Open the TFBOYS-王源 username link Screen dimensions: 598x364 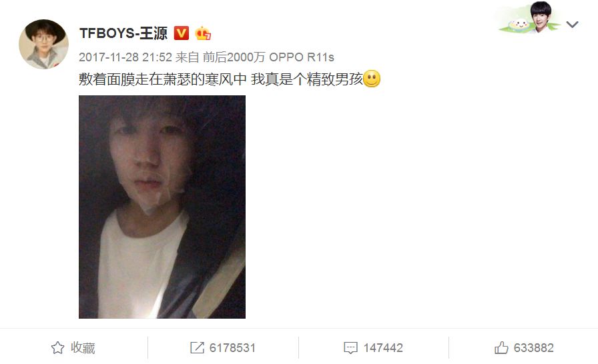(123, 33)
